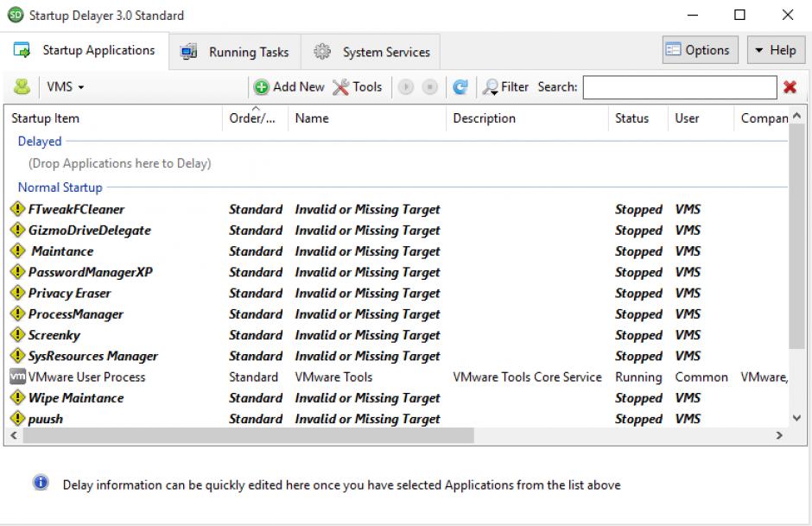Click the green user profile icon
Image resolution: width=812 pixels, height=526 pixels.
(x=22, y=86)
